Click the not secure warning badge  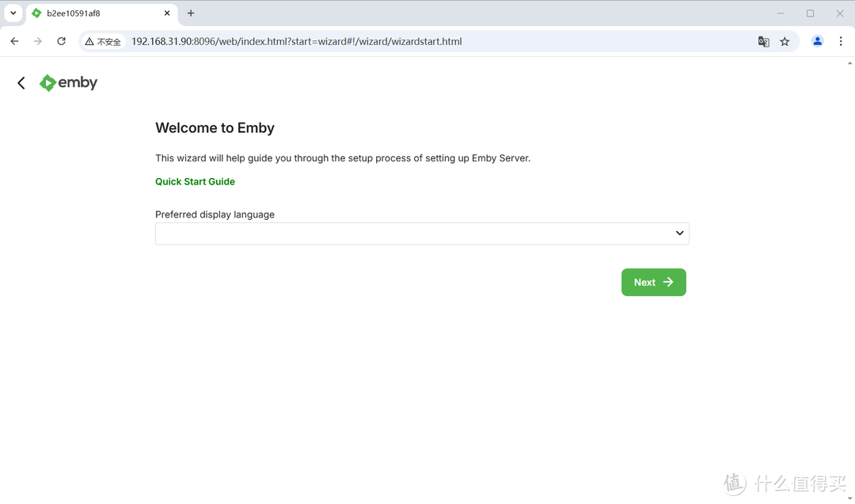click(x=103, y=41)
